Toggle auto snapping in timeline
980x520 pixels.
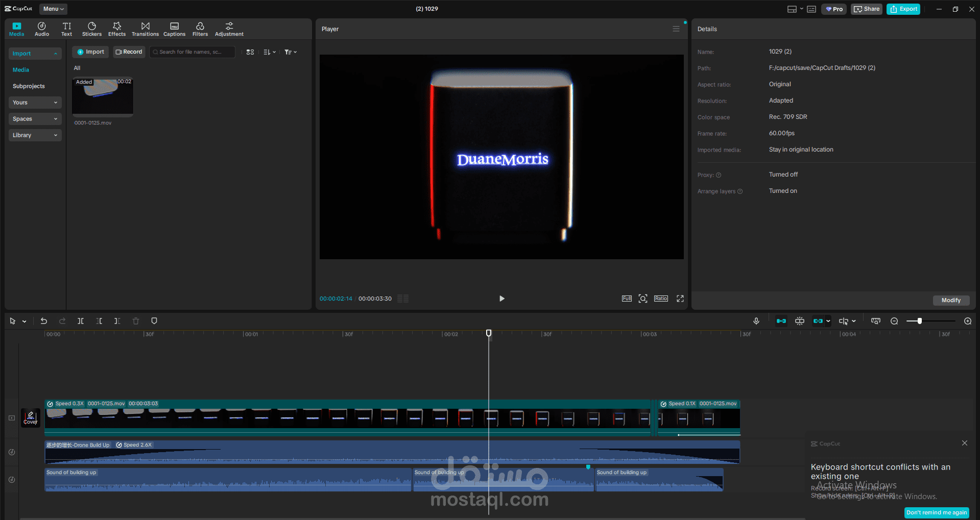point(800,321)
